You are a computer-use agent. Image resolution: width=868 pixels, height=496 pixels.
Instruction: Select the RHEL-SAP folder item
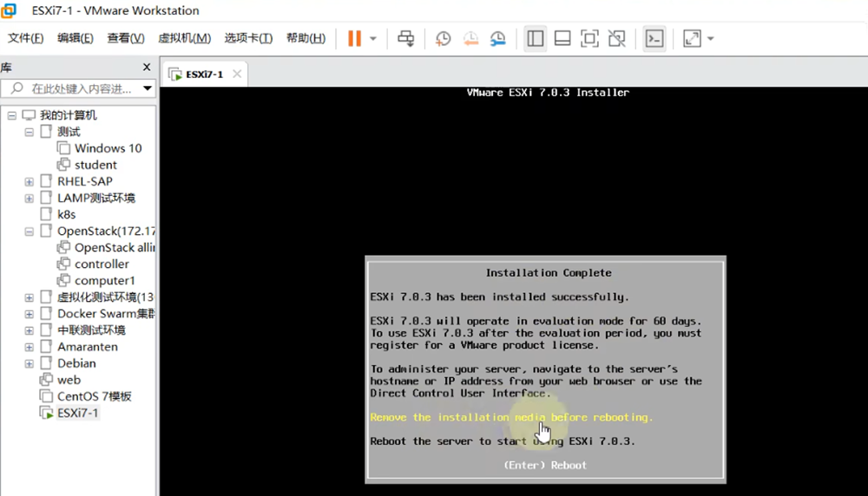point(85,181)
